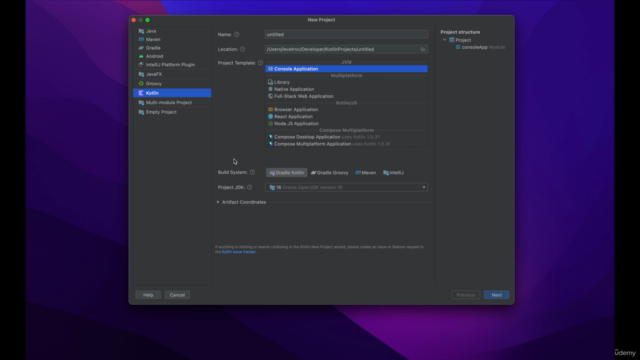Expand Artifact Coordinates section
The width and height of the screenshot is (640, 360).
(218, 202)
